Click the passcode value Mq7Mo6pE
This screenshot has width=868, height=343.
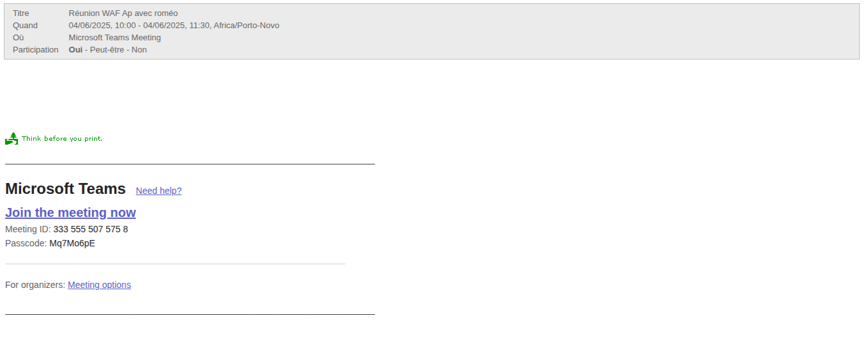pos(72,243)
